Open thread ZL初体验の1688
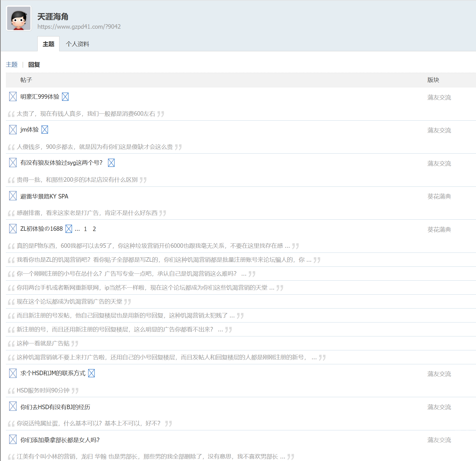Viewport: 476px width, 461px height. click(41, 229)
